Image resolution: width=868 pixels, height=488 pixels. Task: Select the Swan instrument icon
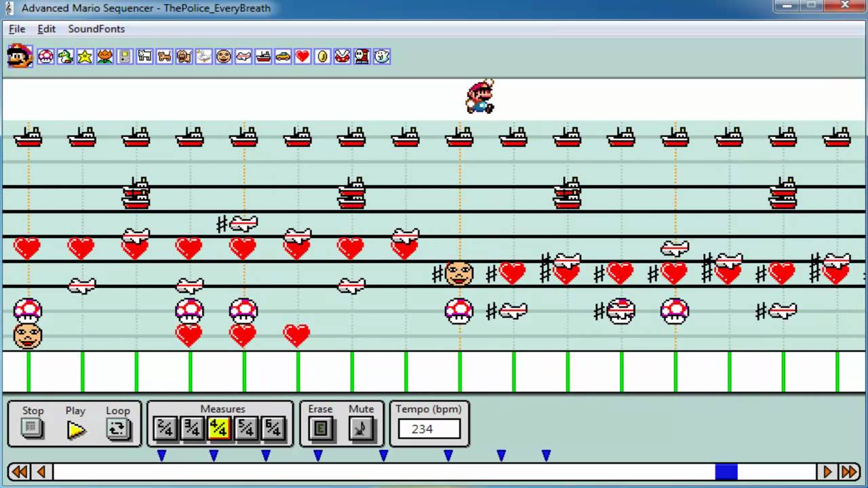(x=204, y=56)
